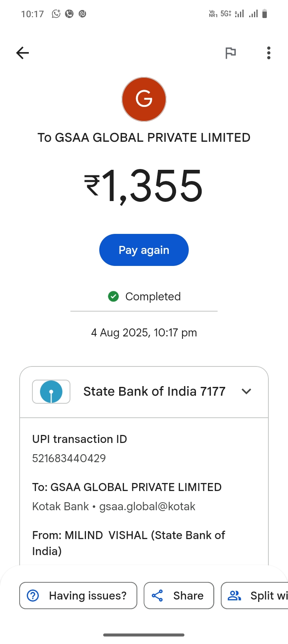
Task: Tap the orange G merchant avatar
Action: tap(144, 99)
